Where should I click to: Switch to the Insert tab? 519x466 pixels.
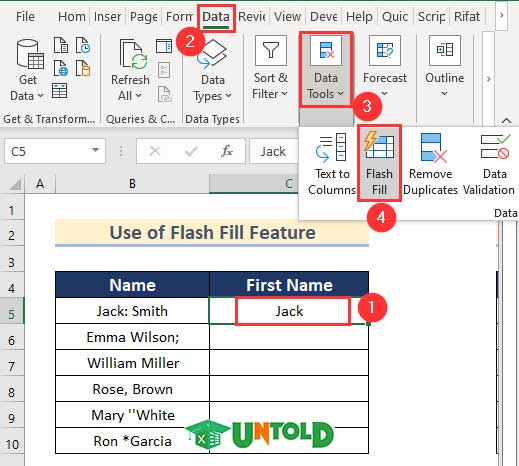107,16
